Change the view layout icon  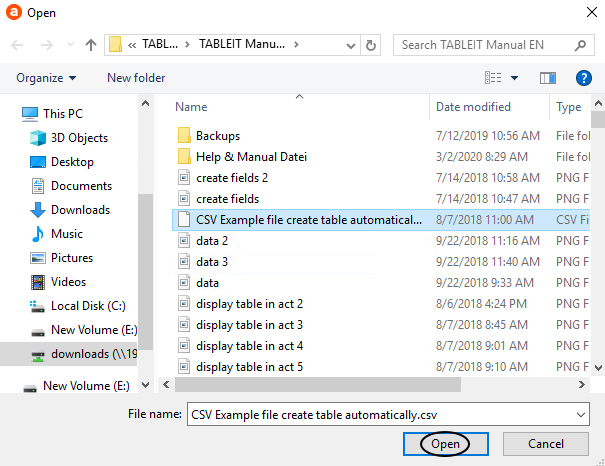(x=493, y=78)
